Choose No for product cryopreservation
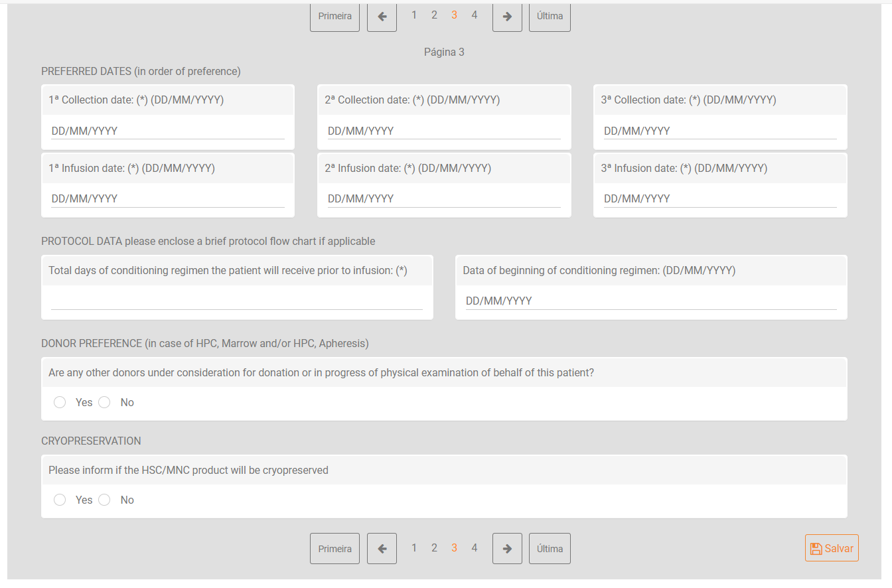Image resolution: width=892 pixels, height=588 pixels. [104, 500]
